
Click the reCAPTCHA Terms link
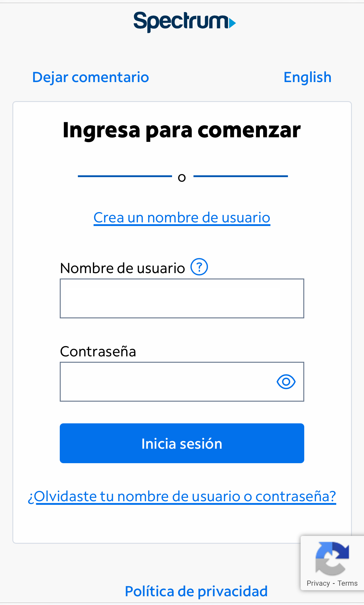click(x=347, y=583)
